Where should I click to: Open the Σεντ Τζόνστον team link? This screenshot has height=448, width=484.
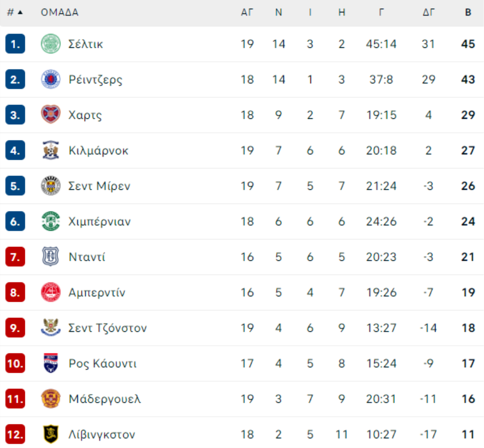pos(108,328)
